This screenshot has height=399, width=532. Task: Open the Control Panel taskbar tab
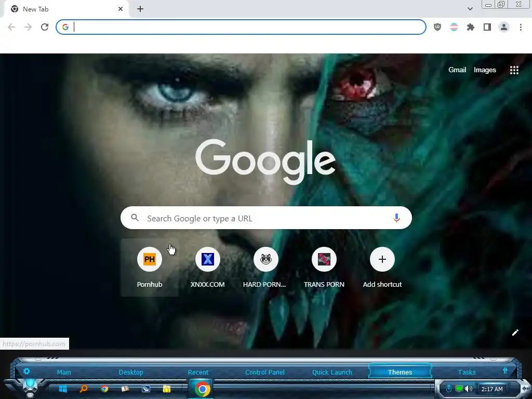265,372
